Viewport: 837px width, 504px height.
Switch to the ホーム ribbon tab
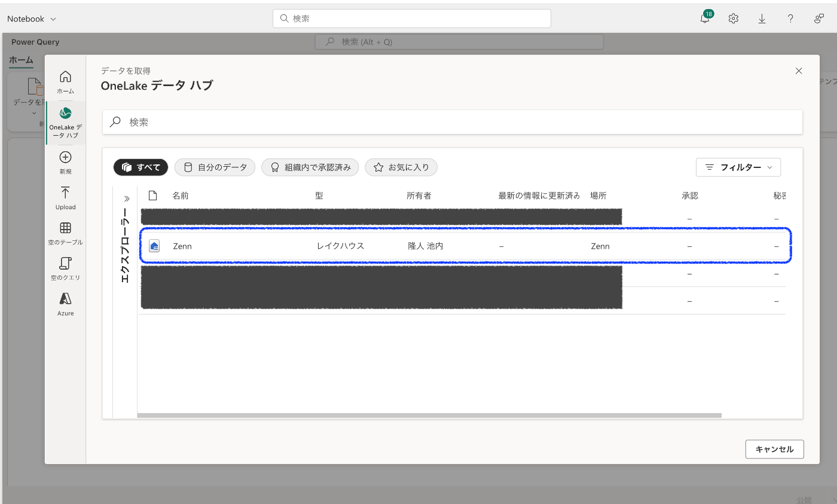(x=21, y=60)
